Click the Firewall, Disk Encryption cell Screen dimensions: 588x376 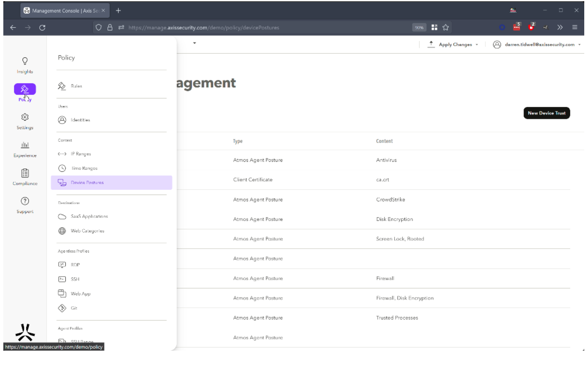(405, 298)
